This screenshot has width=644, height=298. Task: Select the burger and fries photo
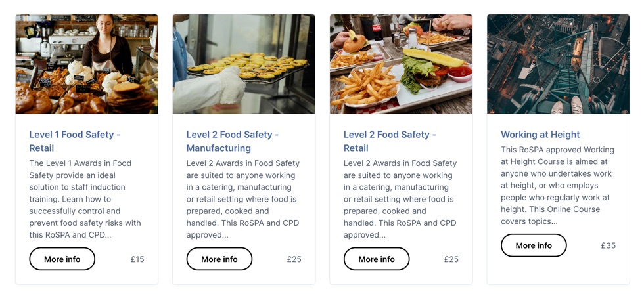click(x=401, y=64)
